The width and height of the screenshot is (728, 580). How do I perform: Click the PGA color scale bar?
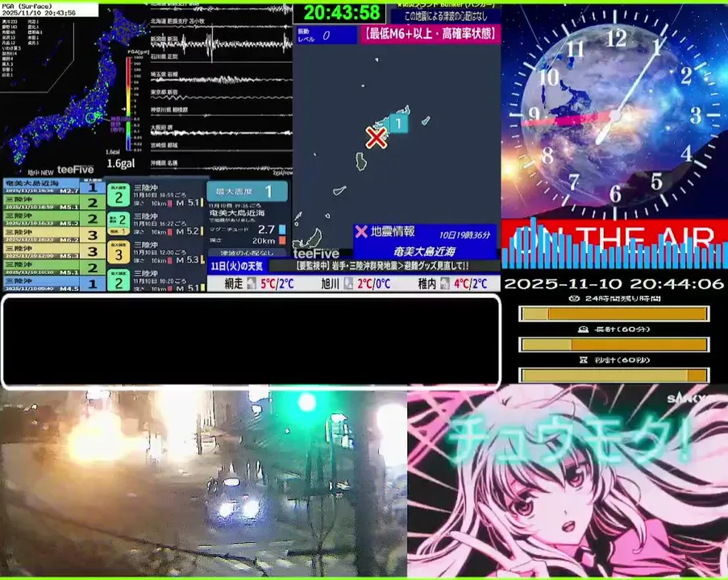tap(129, 103)
